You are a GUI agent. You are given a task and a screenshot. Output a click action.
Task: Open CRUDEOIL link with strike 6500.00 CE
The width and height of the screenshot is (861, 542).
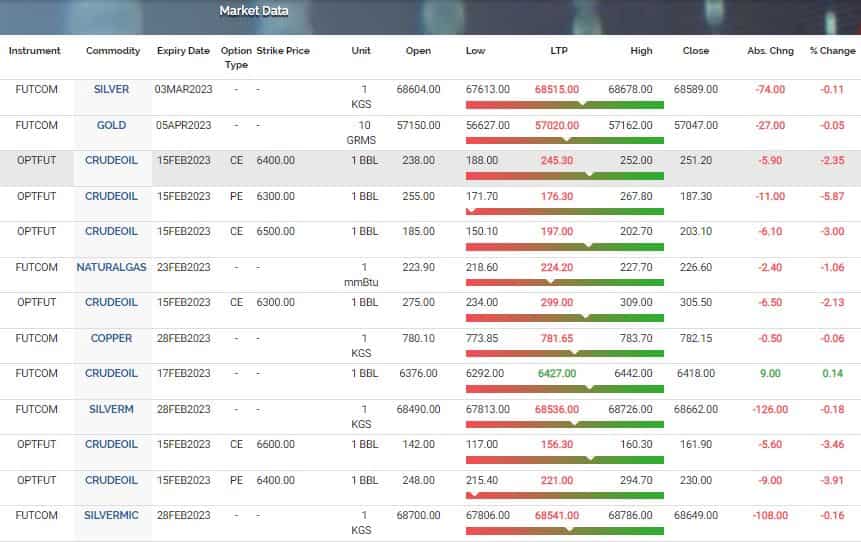111,231
